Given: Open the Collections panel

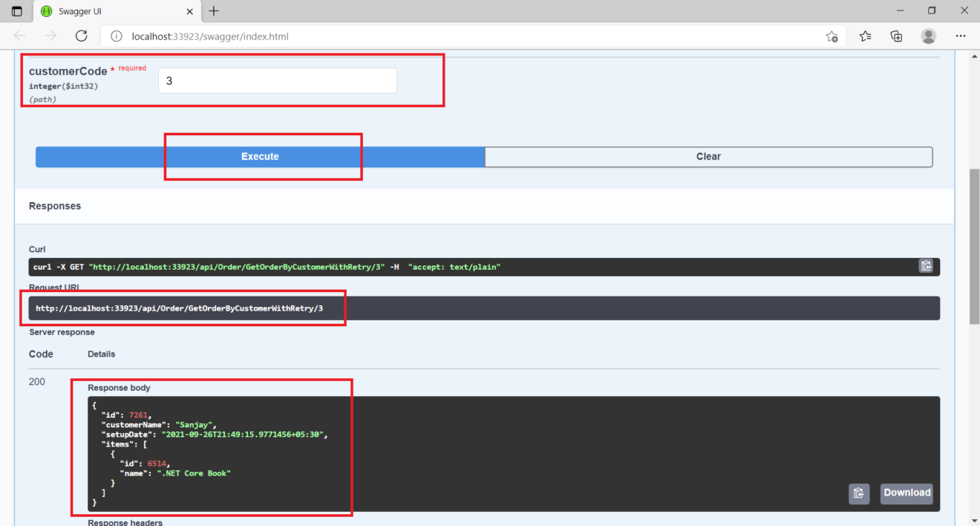Looking at the screenshot, I should [x=896, y=36].
